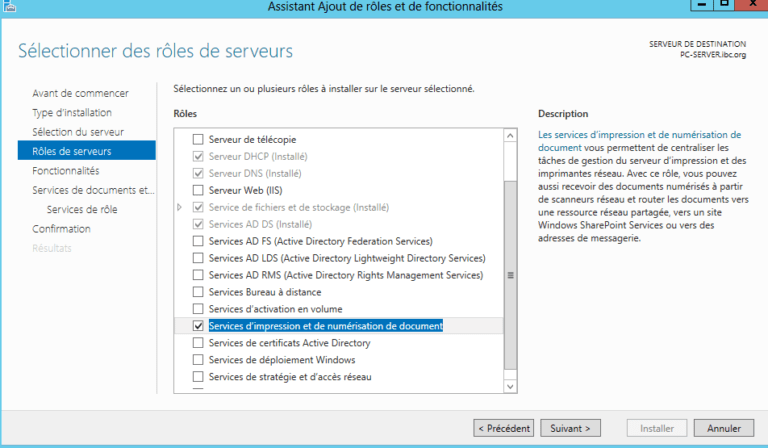Enable Services de déploiement Windows role
The width and height of the screenshot is (768, 448).
[x=198, y=360]
